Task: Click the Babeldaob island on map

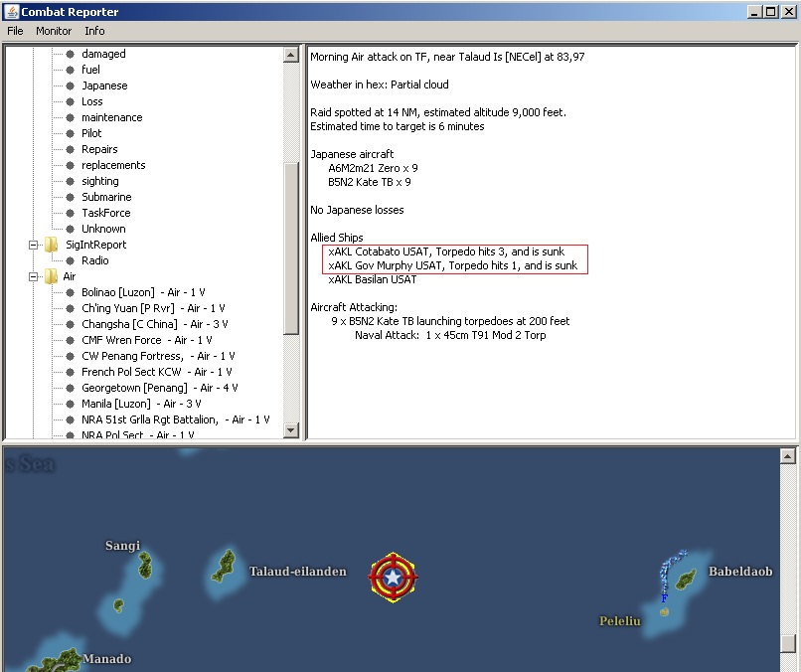Action: (685, 579)
